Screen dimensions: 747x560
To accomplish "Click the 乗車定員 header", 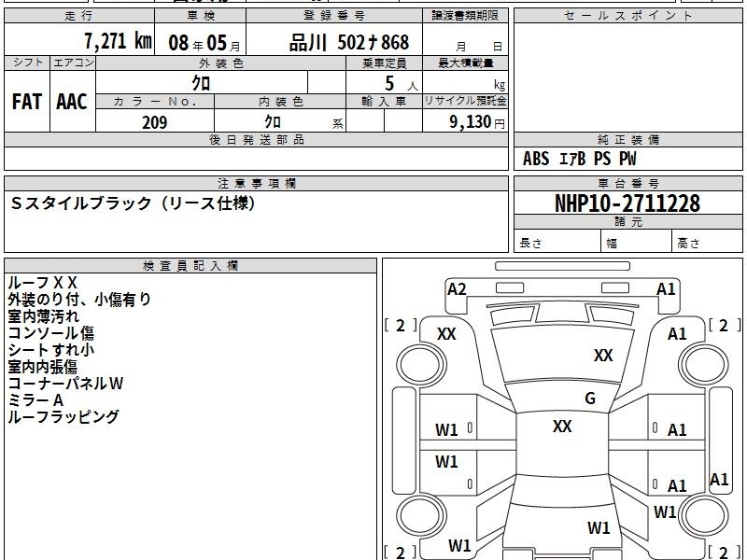I will pyautogui.click(x=385, y=63).
